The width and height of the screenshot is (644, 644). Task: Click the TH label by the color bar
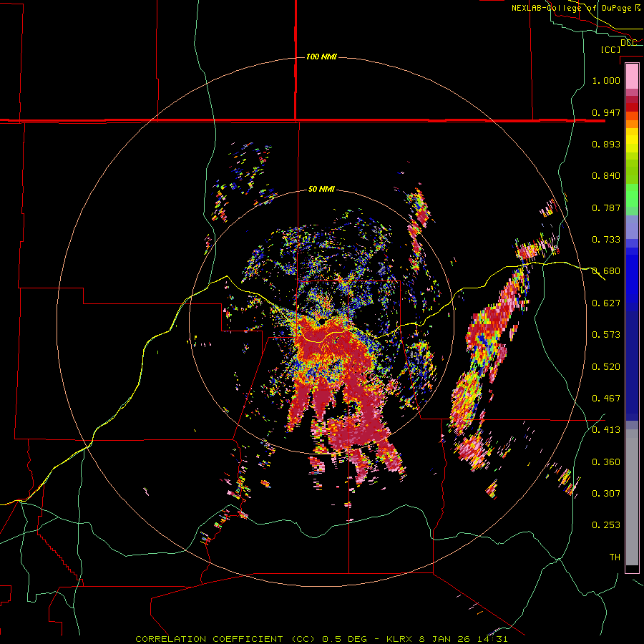coord(615,557)
